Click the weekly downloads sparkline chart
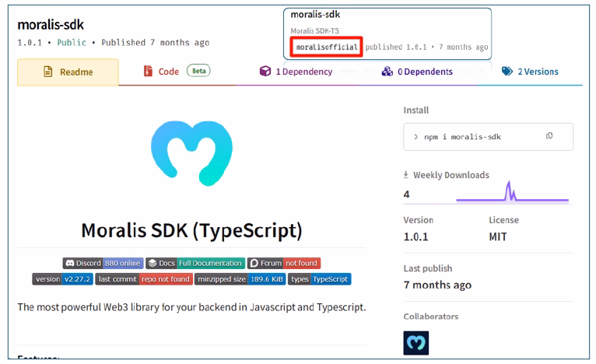 point(512,192)
